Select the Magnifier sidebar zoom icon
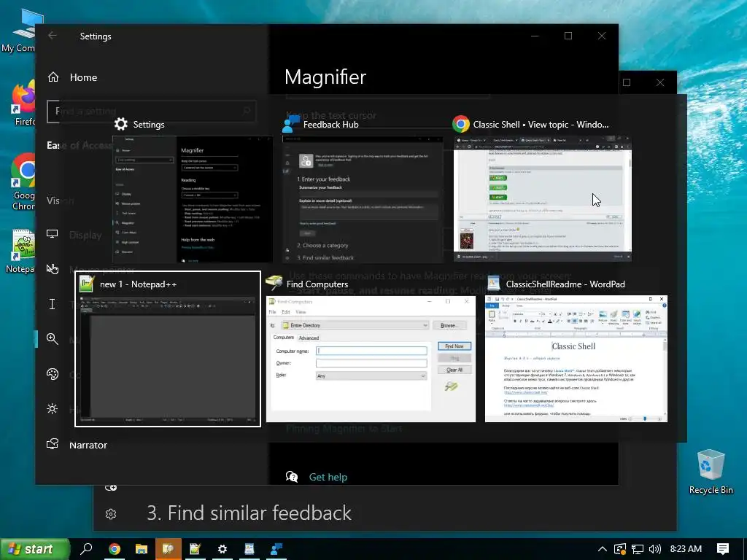Image resolution: width=747 pixels, height=560 pixels. point(53,338)
